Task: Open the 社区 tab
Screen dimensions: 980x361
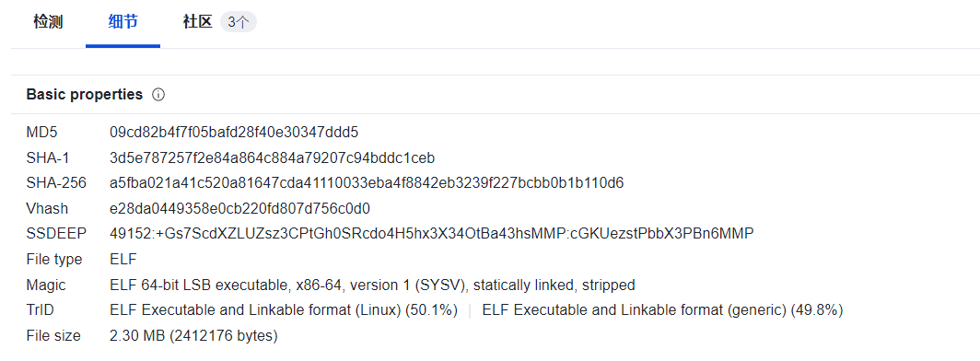Action: pyautogui.click(x=197, y=22)
